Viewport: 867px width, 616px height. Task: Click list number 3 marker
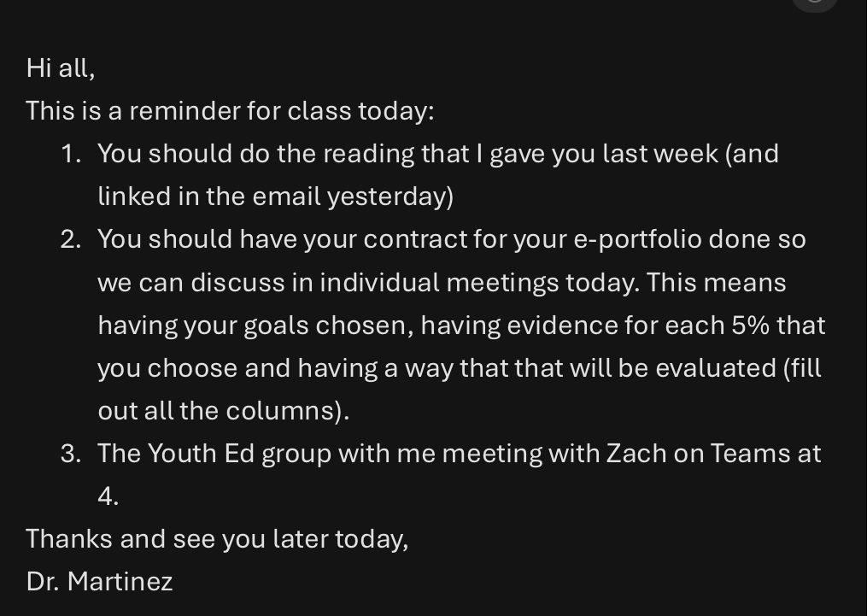pyautogui.click(x=72, y=454)
